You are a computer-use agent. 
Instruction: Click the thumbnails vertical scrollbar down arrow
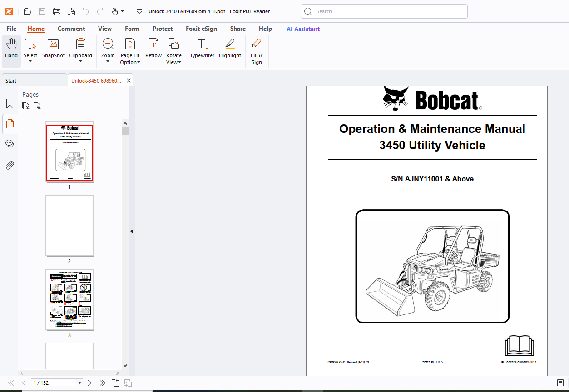tap(125, 365)
